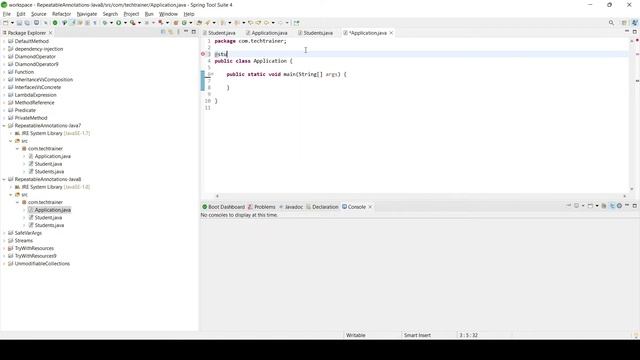Open the Debug dropdown arrow
The height and width of the screenshot is (360, 640).
coord(111,23)
